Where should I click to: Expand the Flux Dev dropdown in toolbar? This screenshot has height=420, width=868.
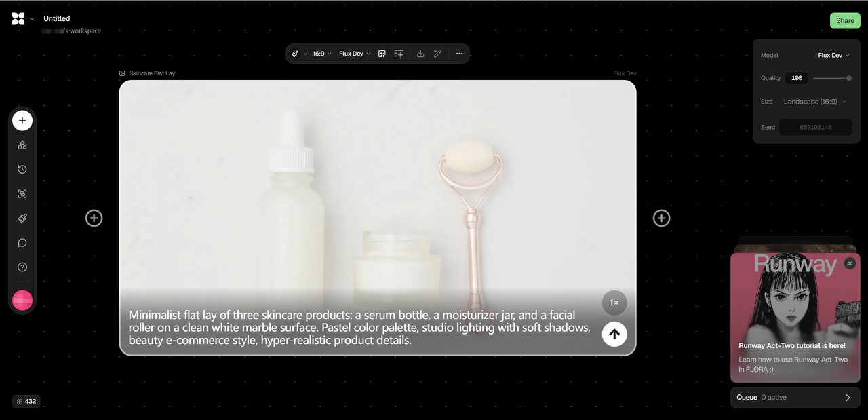pos(355,54)
